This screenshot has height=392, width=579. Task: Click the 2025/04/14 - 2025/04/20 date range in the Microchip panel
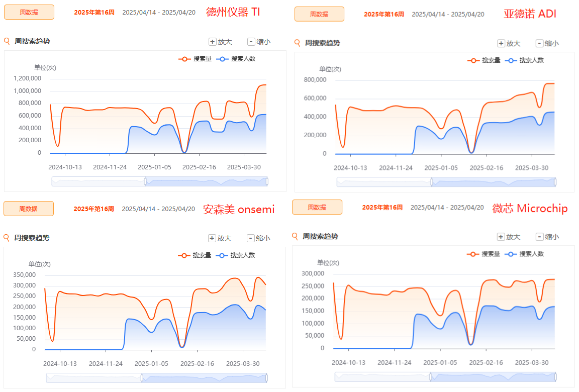[447, 207]
